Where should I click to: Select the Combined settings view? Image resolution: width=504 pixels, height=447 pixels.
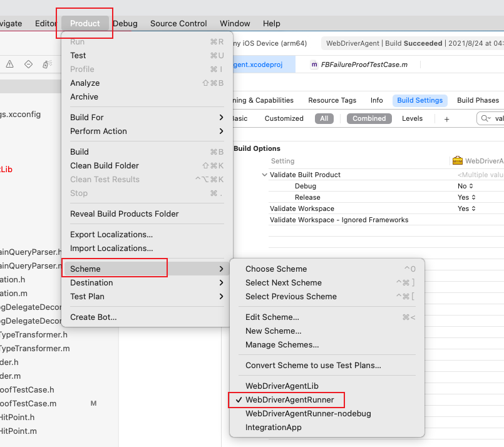click(369, 118)
